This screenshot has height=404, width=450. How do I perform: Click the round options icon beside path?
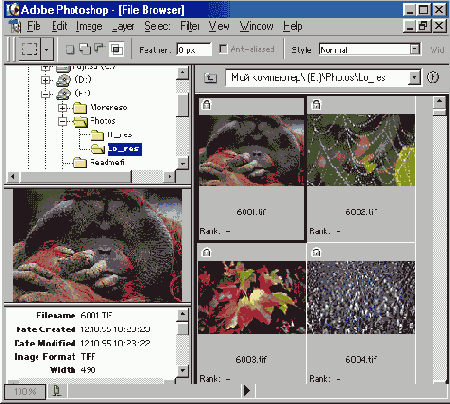(x=433, y=77)
